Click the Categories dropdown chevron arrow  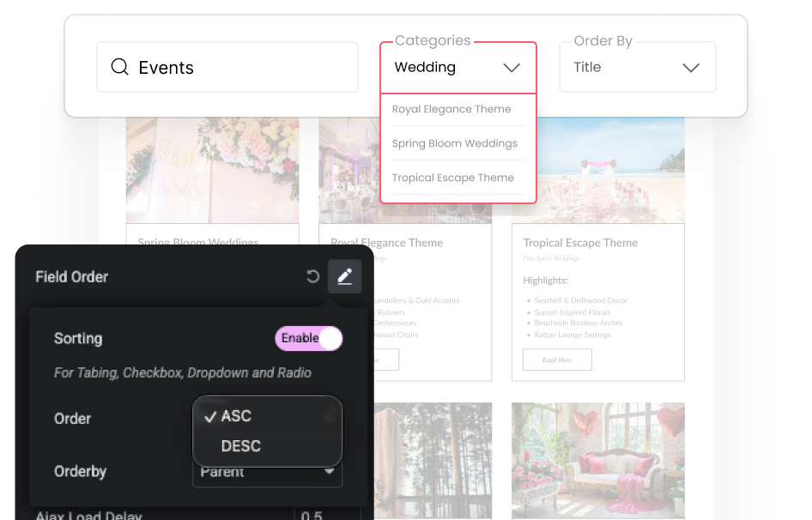(x=512, y=68)
